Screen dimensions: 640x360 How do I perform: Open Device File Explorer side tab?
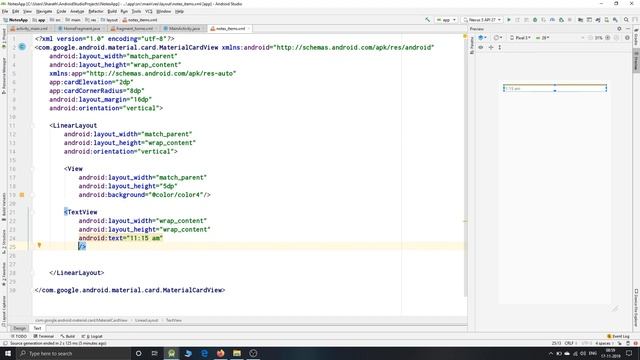pyautogui.click(x=636, y=308)
